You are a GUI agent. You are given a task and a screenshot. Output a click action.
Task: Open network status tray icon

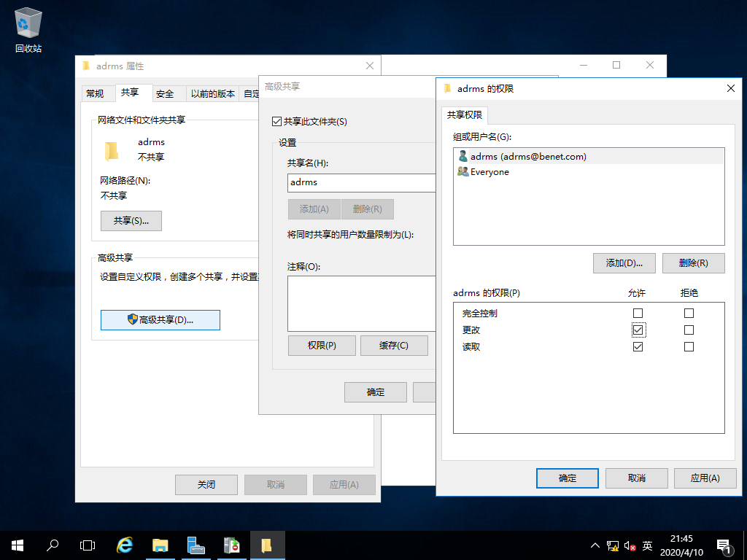click(613, 545)
